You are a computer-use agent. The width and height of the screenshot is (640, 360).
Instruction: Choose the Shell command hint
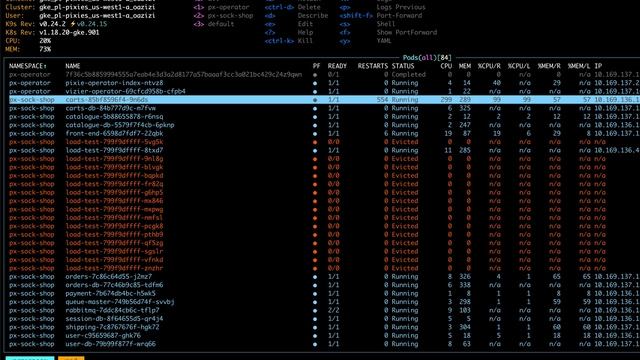point(367,24)
